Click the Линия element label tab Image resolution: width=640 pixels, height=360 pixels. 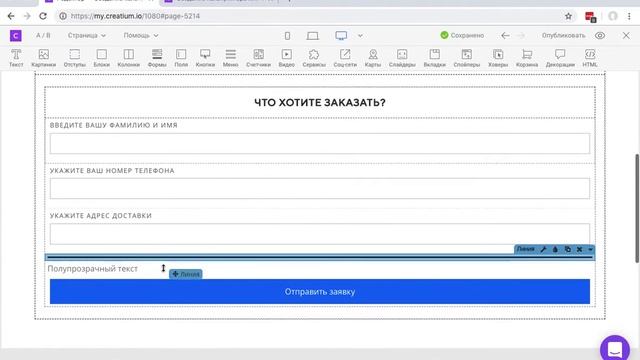(x=525, y=249)
